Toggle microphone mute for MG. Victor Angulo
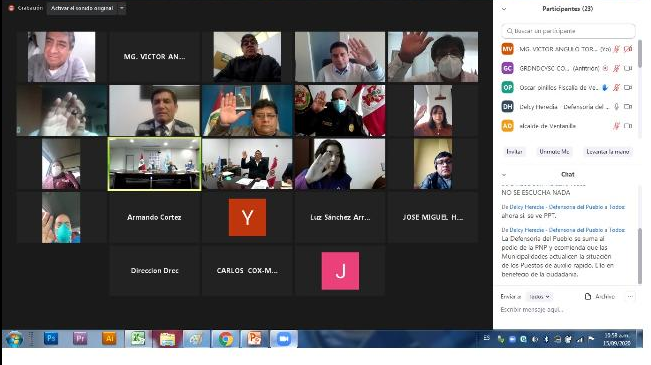 (x=617, y=49)
